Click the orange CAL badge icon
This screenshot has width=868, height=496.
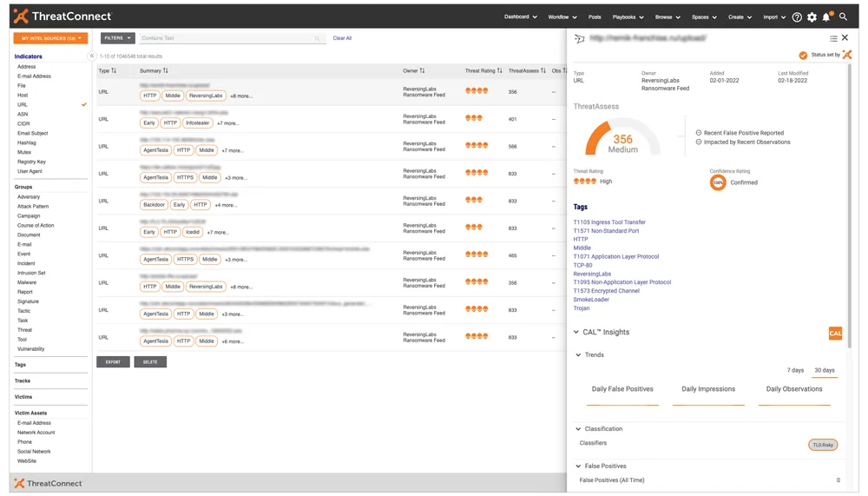(835, 333)
